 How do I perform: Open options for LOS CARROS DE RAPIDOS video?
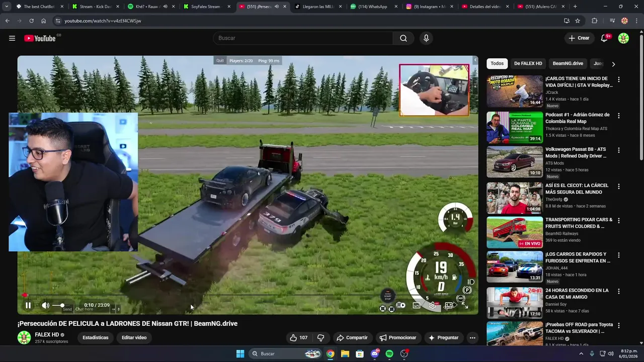coord(619,255)
